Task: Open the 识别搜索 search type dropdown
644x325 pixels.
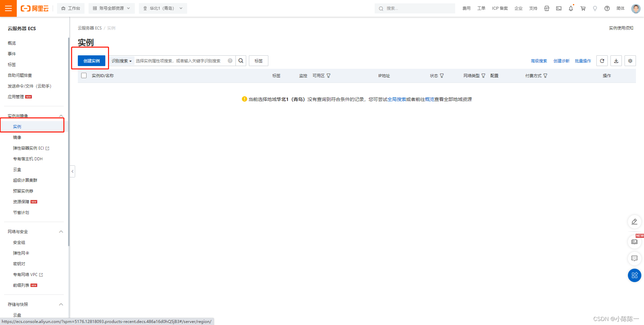Action: pyautogui.click(x=121, y=61)
